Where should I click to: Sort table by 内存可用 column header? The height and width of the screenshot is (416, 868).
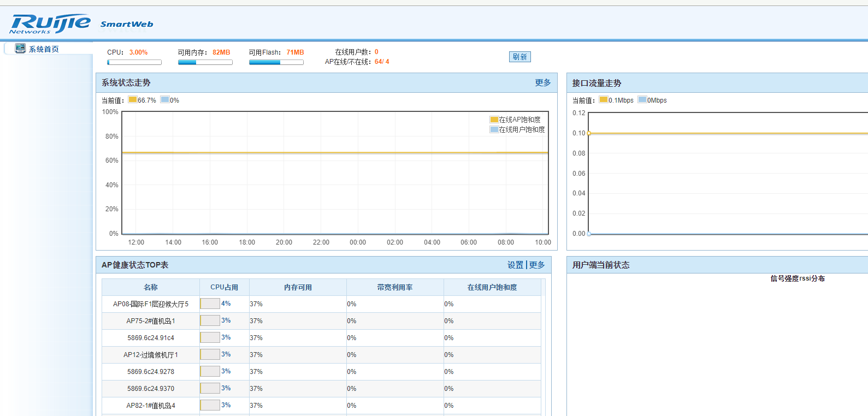(298, 287)
